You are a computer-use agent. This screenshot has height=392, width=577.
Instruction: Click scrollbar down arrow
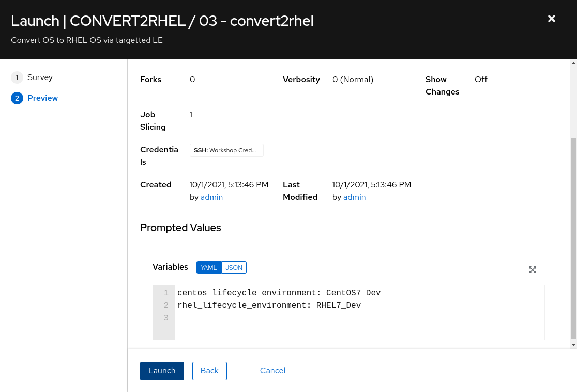pos(573,345)
